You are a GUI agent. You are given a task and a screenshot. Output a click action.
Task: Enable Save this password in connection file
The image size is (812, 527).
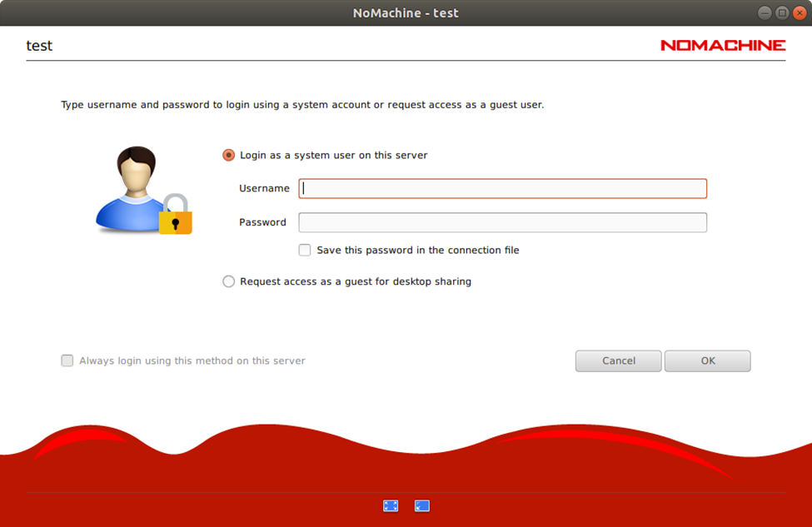pos(305,250)
